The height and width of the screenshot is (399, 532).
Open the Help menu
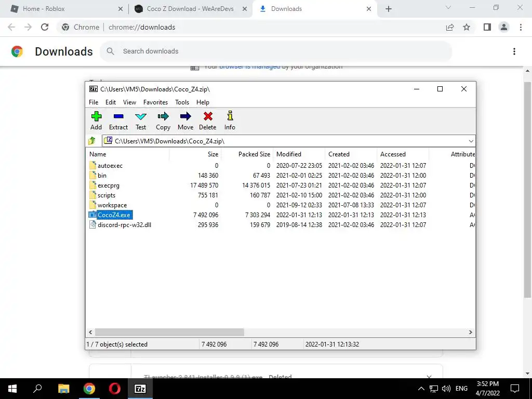203,102
